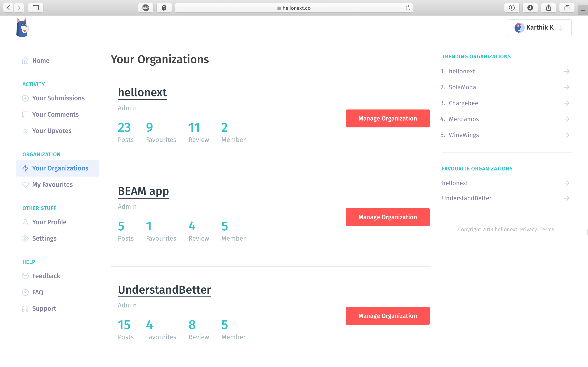Click the Ghostery ghost extension icon
The image size is (588, 367).
coord(164,8)
